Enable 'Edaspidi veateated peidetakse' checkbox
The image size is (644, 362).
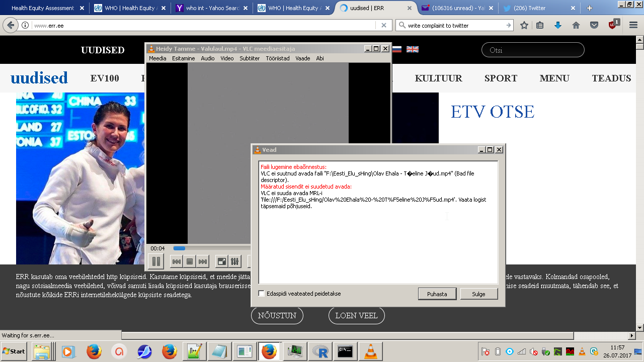click(x=262, y=294)
